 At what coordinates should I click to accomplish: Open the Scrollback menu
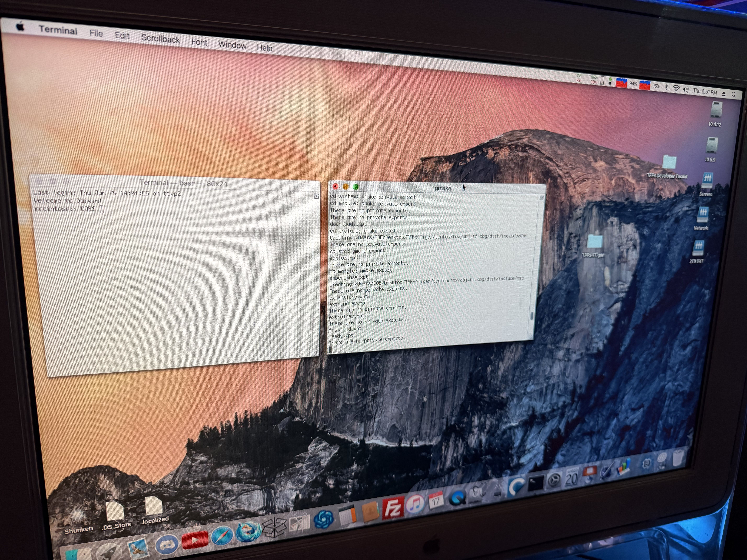pyautogui.click(x=160, y=39)
